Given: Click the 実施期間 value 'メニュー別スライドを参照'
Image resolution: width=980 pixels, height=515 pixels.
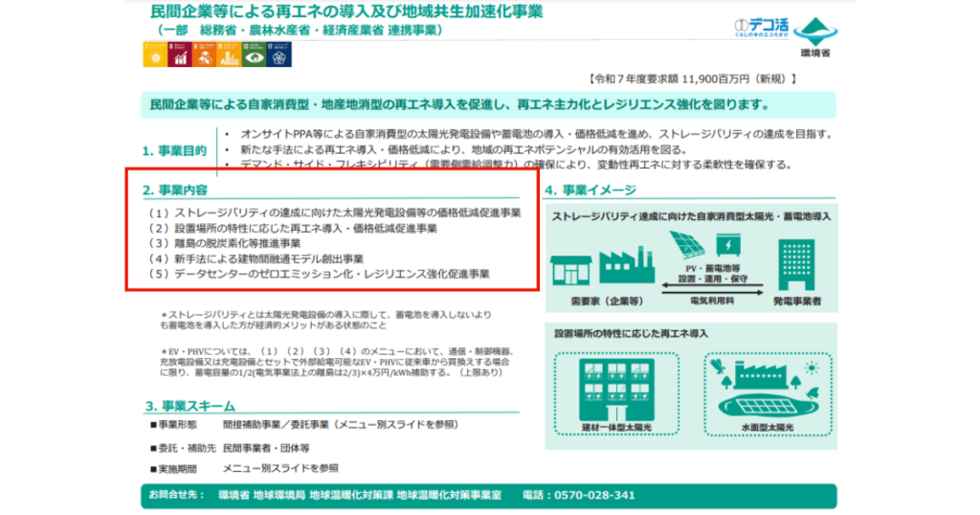Looking at the screenshot, I should pyautogui.click(x=280, y=468).
